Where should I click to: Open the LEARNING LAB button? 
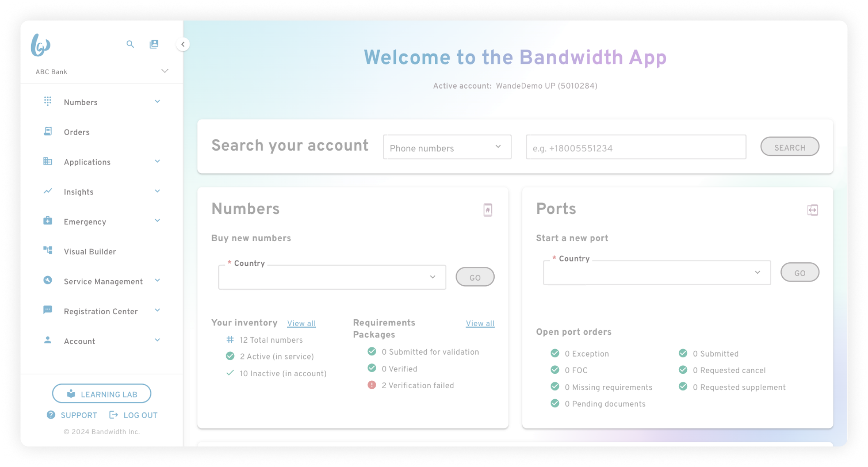click(x=102, y=394)
